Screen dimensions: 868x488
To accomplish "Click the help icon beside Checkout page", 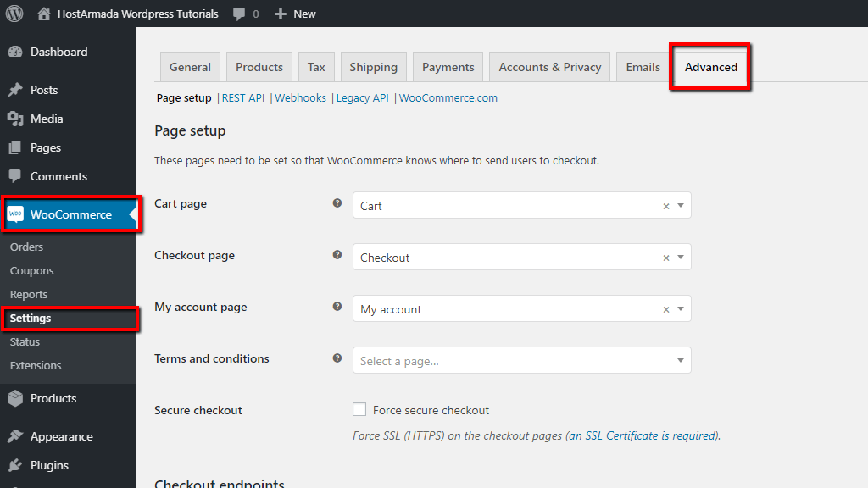I will point(337,255).
